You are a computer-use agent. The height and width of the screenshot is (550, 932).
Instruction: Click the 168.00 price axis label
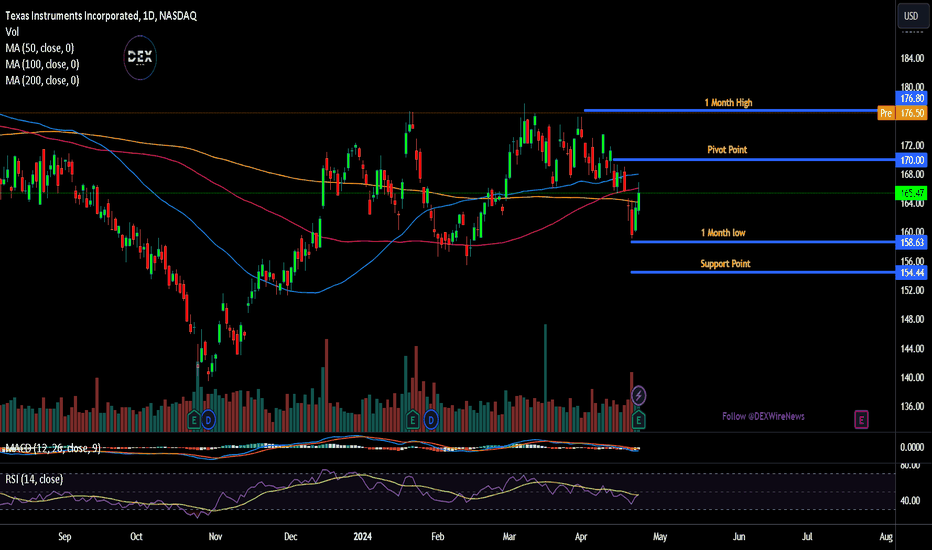(912, 174)
